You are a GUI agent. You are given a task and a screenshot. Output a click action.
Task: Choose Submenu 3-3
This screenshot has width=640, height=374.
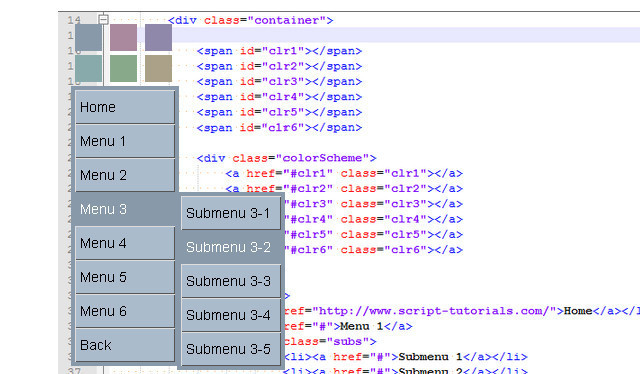point(231,281)
